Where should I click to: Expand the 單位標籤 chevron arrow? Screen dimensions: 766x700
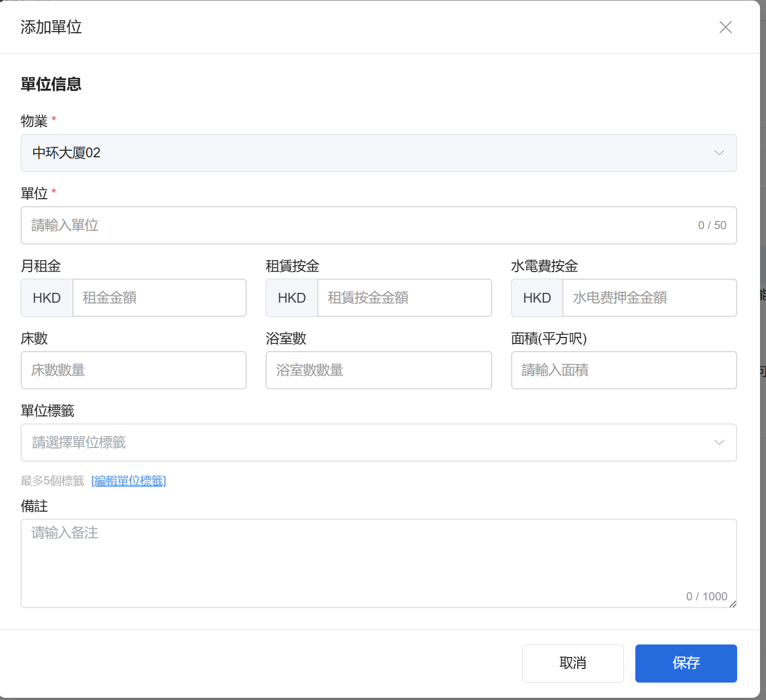(719, 443)
